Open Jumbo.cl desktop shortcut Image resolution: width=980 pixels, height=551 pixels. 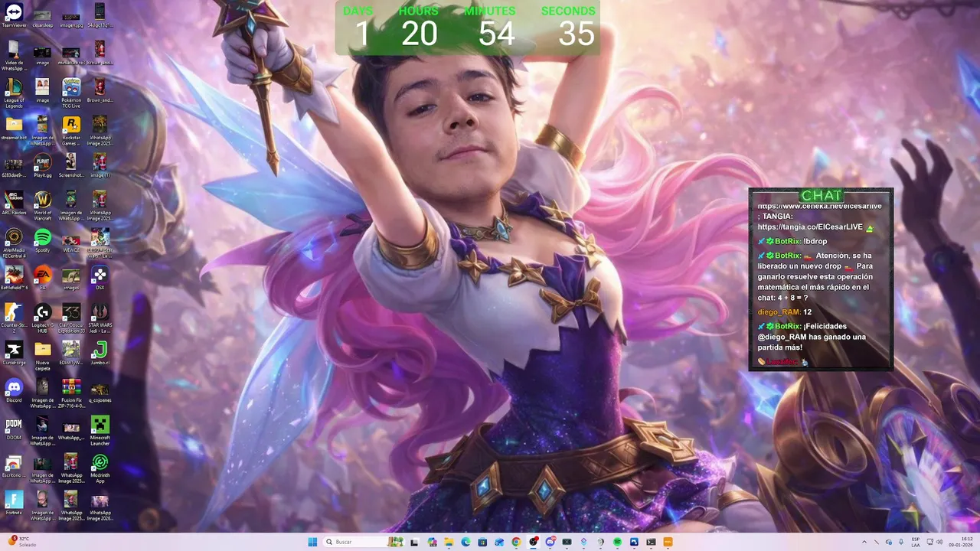(x=100, y=353)
